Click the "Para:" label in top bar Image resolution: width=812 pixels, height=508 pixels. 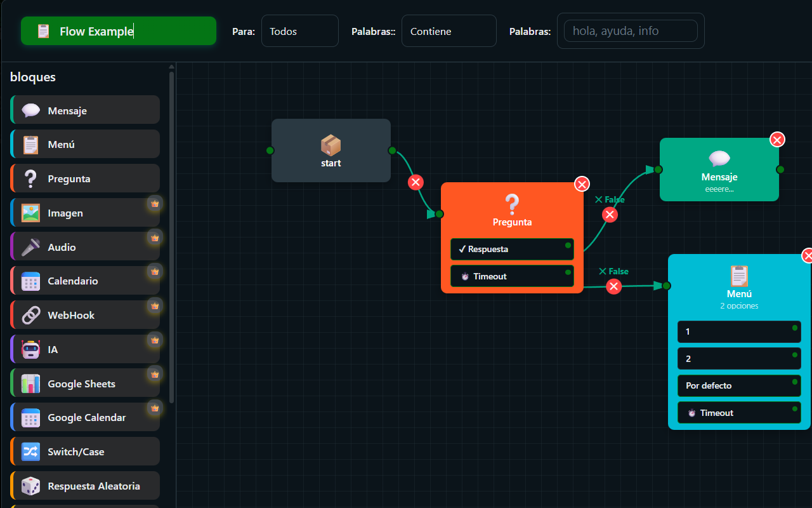tap(244, 32)
